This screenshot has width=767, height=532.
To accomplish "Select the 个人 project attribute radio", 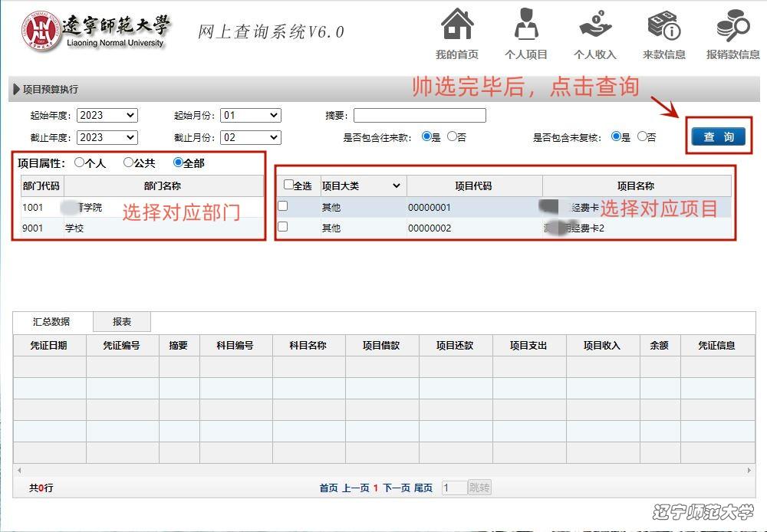I will pos(80,163).
